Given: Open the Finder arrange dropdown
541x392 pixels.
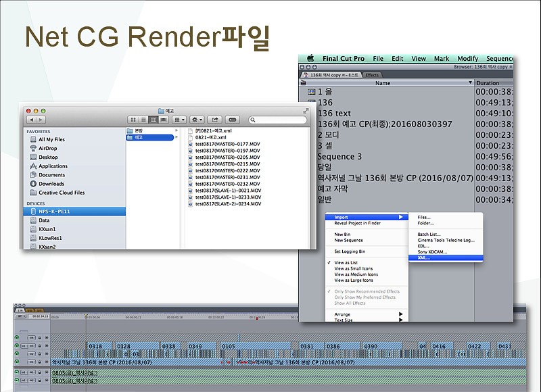Looking at the screenshot, I should coord(179,120).
